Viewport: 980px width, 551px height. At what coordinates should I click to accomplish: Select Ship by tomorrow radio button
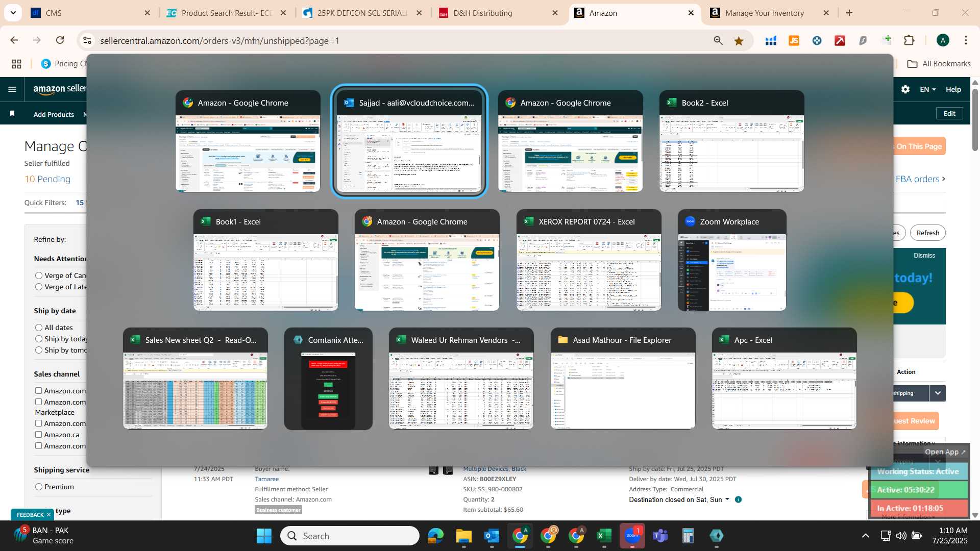point(39,350)
